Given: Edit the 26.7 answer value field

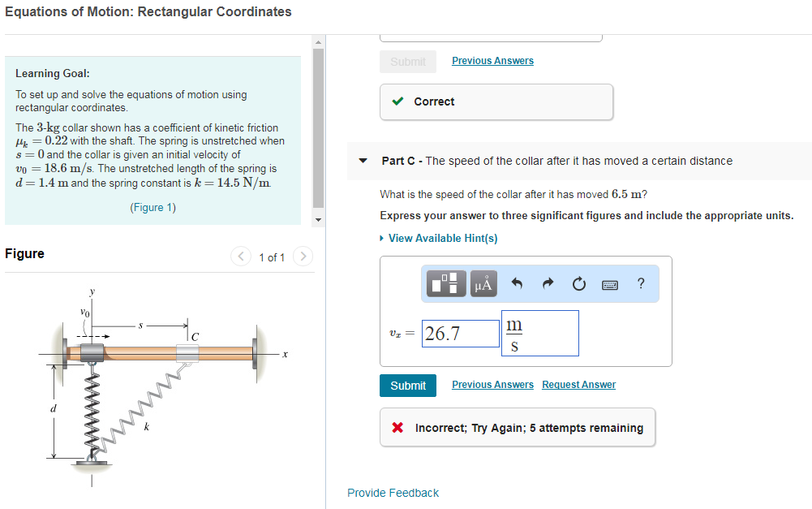Looking at the screenshot, I should (x=460, y=334).
